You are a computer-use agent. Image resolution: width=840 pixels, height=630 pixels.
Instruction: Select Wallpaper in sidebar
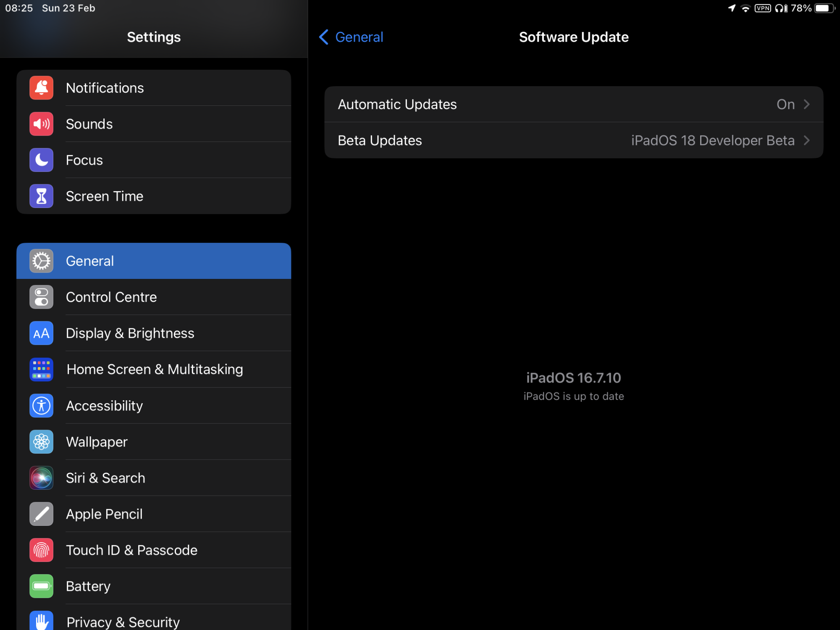154,442
